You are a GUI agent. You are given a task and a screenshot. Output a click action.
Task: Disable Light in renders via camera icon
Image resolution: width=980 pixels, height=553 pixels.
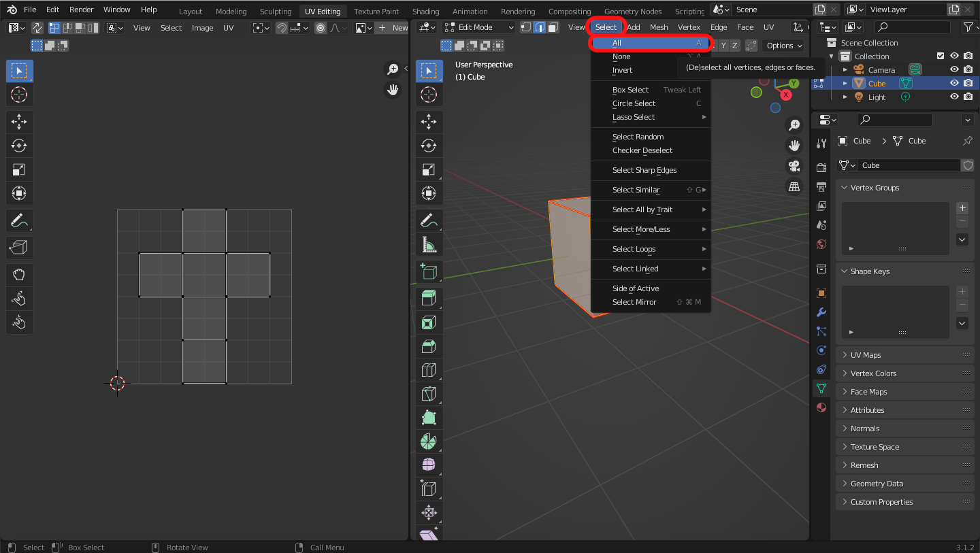click(968, 97)
